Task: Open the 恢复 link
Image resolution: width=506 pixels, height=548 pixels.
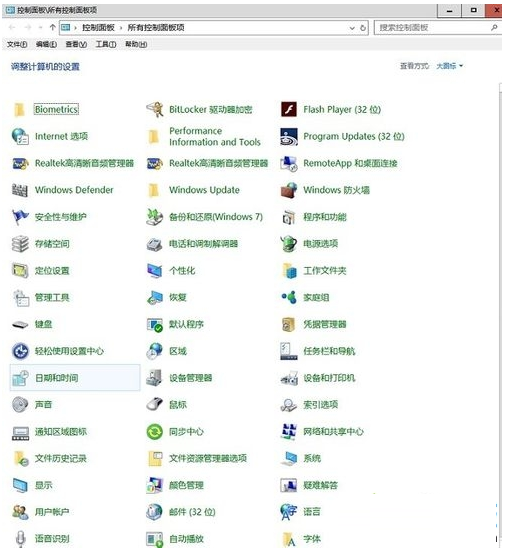Action: [x=178, y=297]
